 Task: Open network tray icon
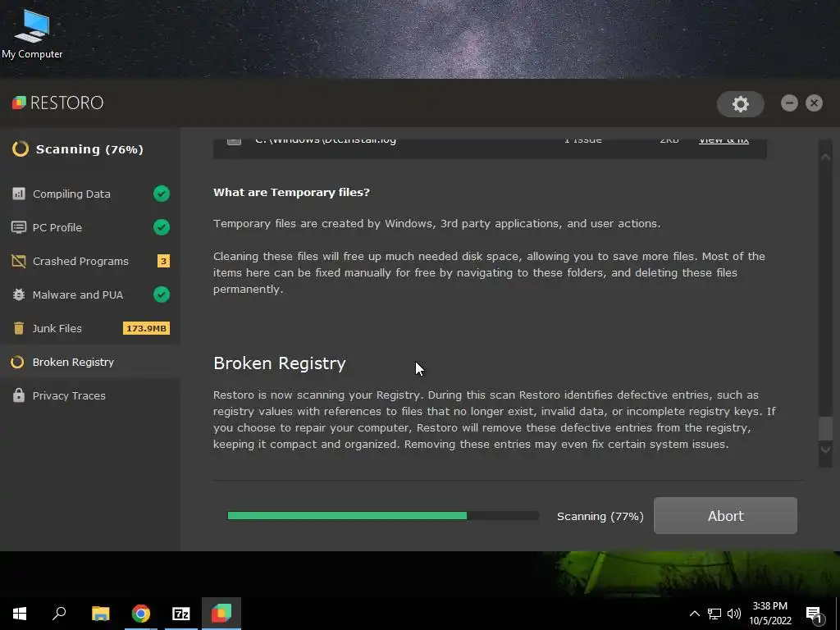(x=714, y=614)
